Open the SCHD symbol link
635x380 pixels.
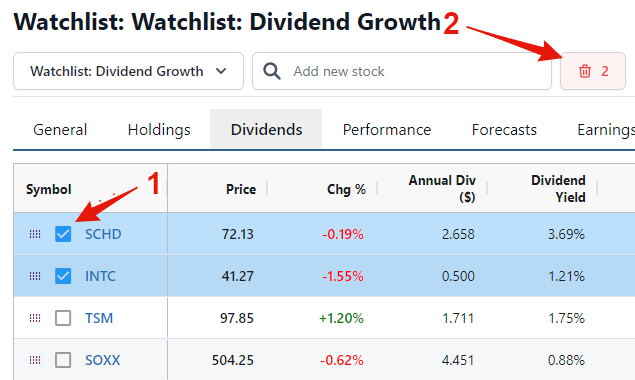[103, 234]
